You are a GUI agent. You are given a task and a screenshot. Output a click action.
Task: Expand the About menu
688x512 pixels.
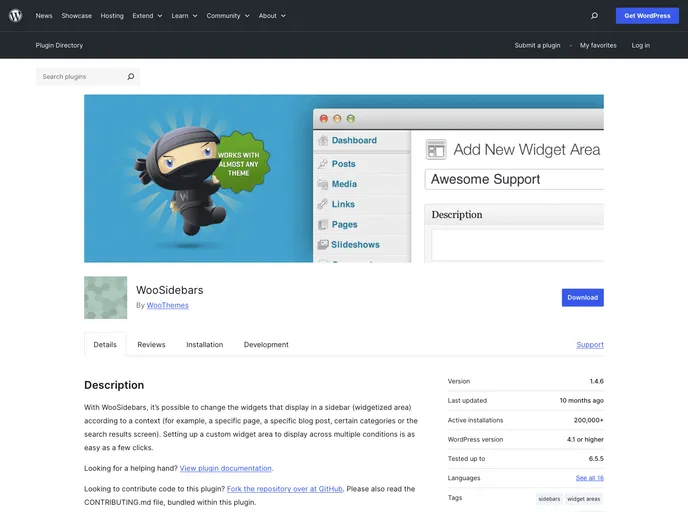click(272, 16)
